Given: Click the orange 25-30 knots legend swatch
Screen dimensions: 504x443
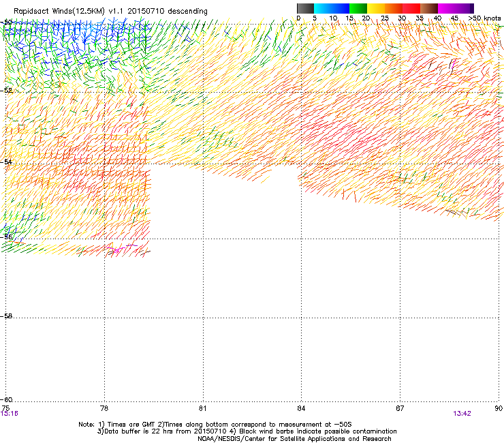Looking at the screenshot, I should [394, 8].
